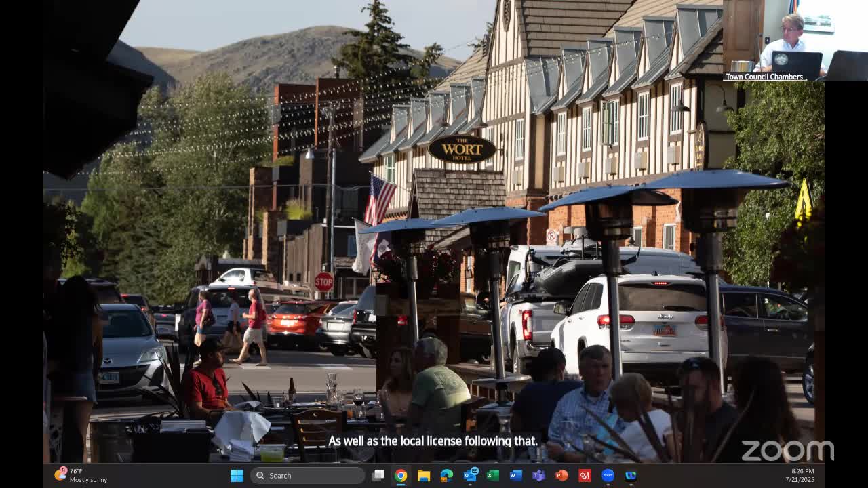Click the clock showing 8:26 PM
Image resolution: width=868 pixels, height=488 pixels.
tap(802, 475)
